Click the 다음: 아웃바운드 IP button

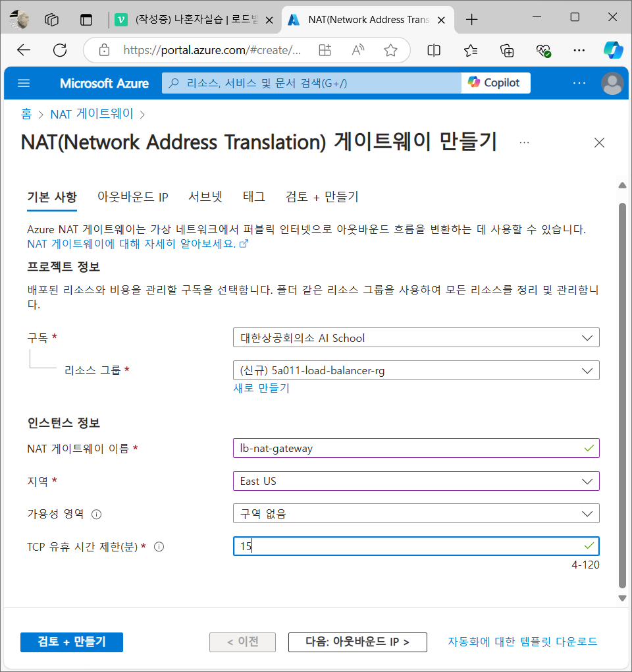tap(357, 642)
